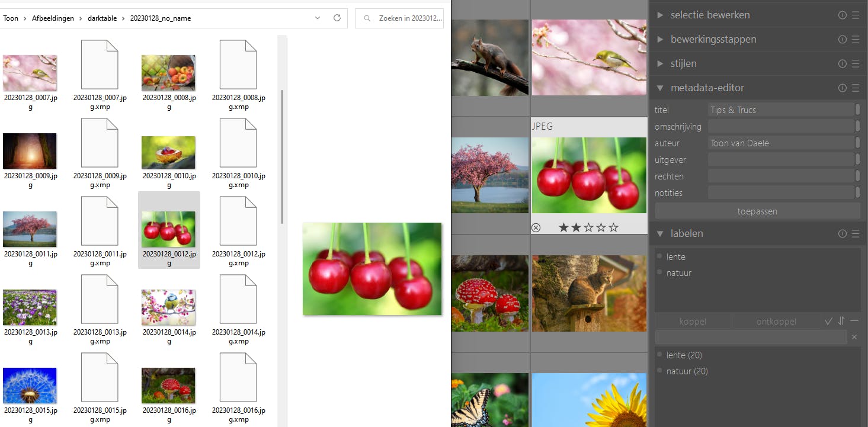This screenshot has height=427, width=868.
Task: Select the sunflower thumbnail in darktable
Action: click(x=589, y=400)
